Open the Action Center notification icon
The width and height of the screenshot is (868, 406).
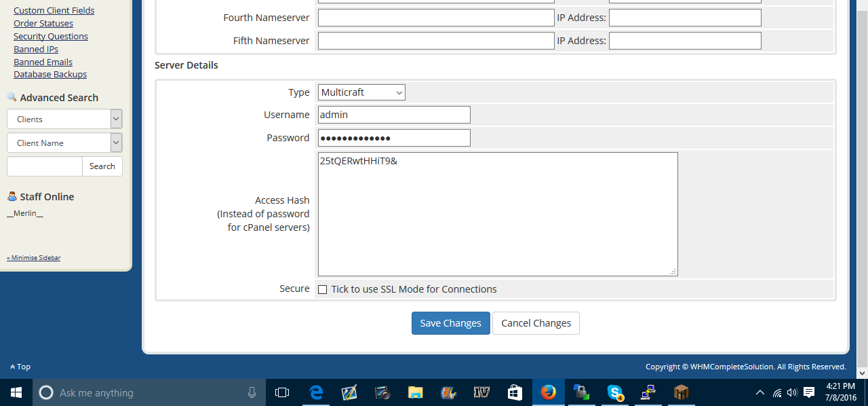[x=808, y=392]
